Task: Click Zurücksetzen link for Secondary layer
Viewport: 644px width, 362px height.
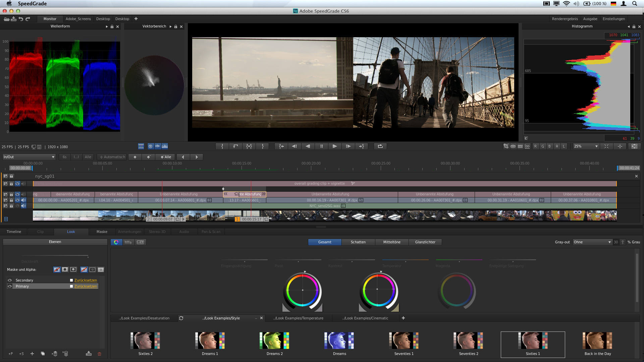Action: click(86, 280)
